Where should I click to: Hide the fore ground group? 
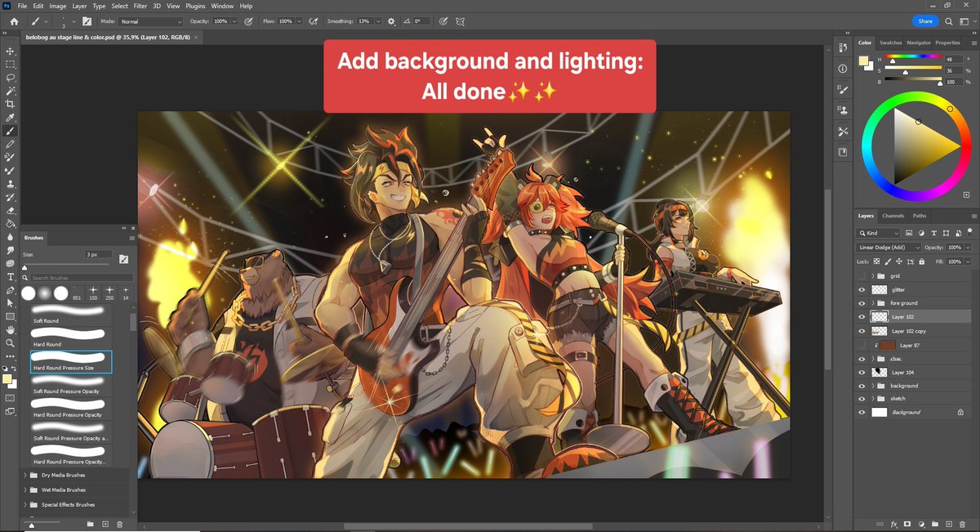tap(862, 303)
